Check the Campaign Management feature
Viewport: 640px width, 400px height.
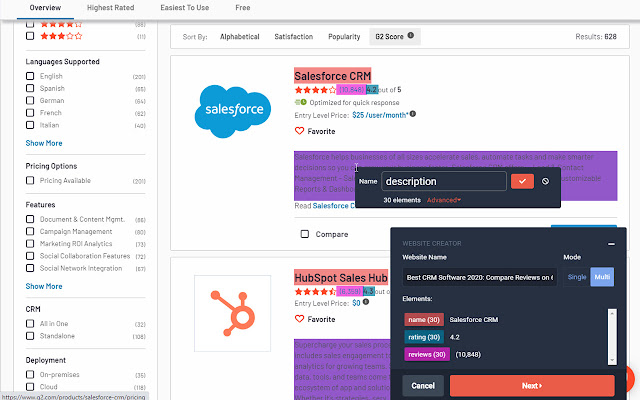pyautogui.click(x=30, y=231)
